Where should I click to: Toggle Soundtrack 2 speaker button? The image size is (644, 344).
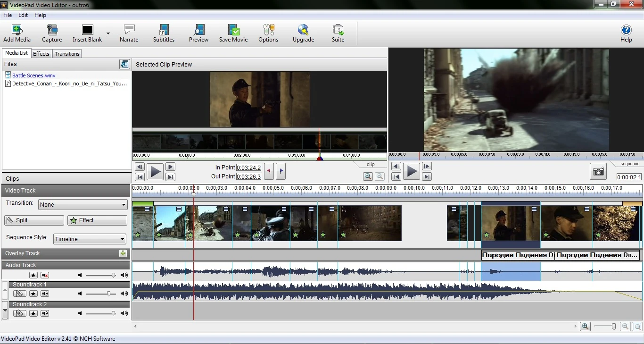tap(45, 313)
